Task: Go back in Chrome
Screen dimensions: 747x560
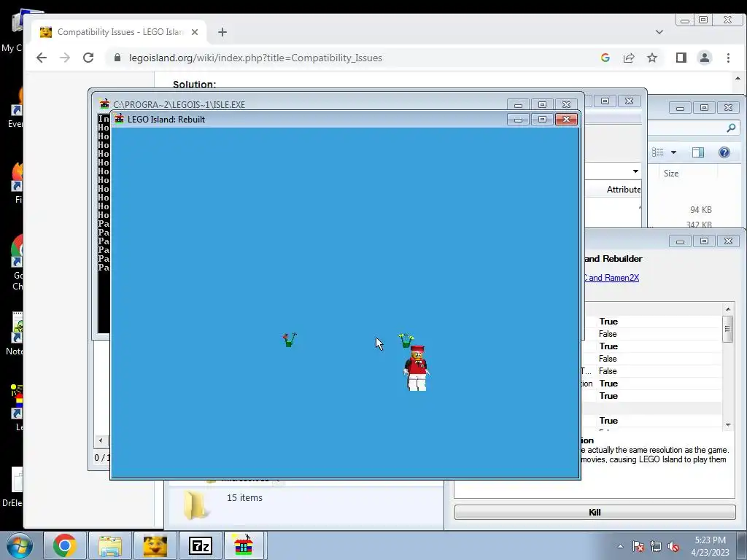Action: [42, 58]
